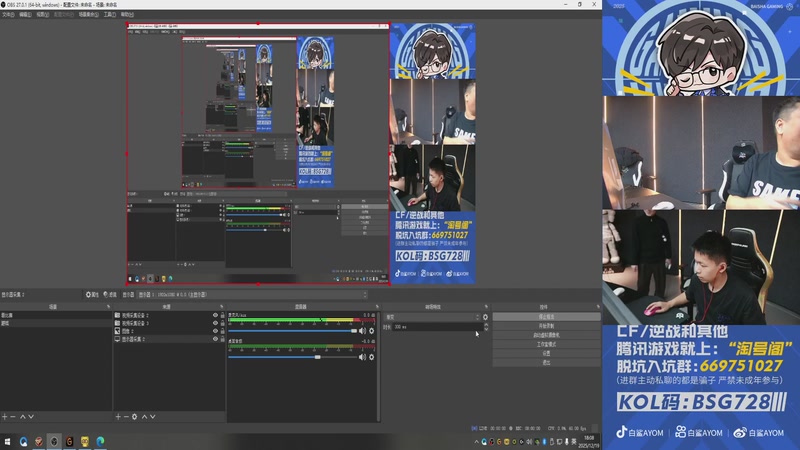Click the transition duration 300 ms field

coord(437,327)
